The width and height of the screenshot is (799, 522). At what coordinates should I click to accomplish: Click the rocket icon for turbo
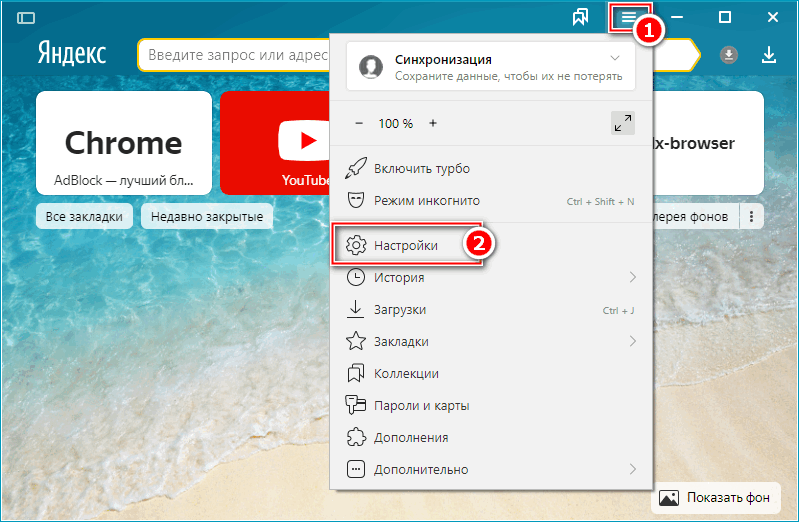pyautogui.click(x=356, y=168)
